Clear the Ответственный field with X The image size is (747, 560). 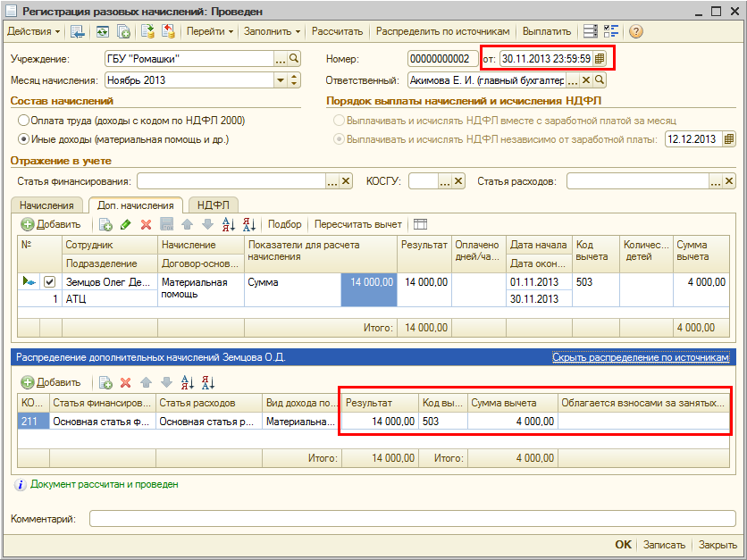[586, 79]
